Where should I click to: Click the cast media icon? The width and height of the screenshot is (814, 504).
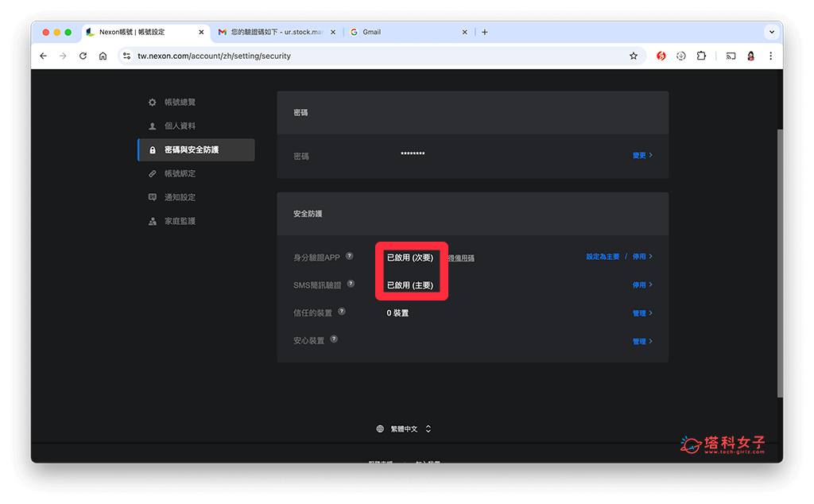(x=731, y=56)
